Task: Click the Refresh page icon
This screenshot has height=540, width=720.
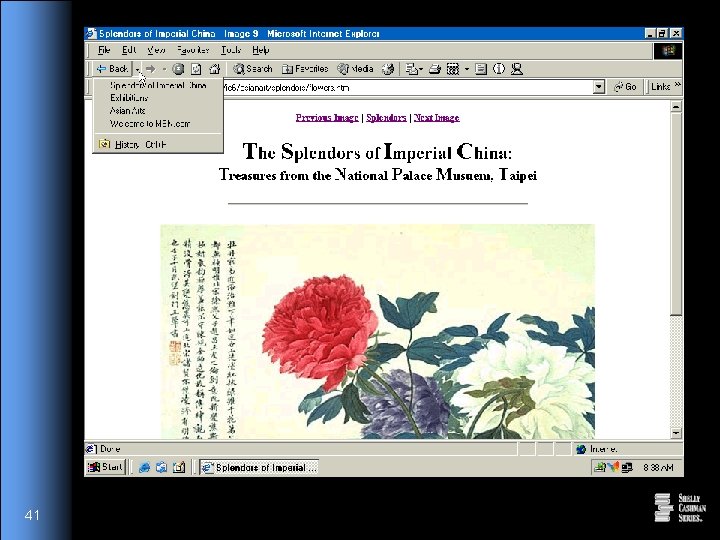Action: coord(196,69)
